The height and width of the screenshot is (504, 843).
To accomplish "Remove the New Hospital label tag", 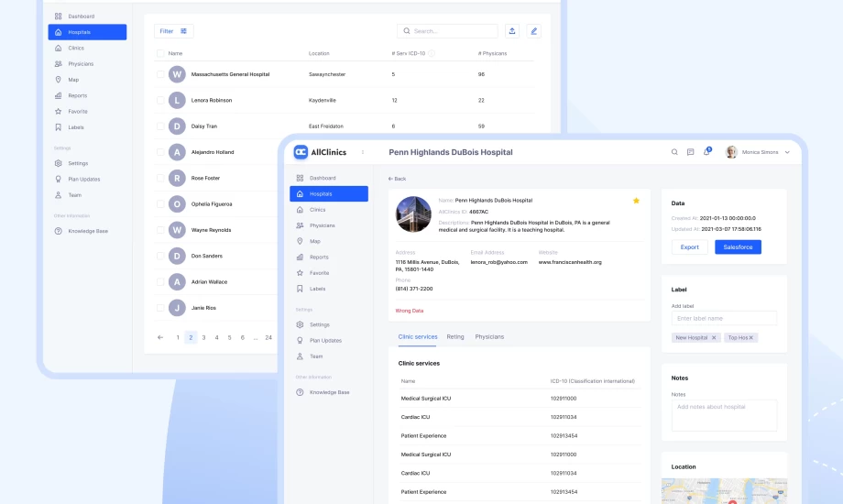I will pyautogui.click(x=714, y=338).
